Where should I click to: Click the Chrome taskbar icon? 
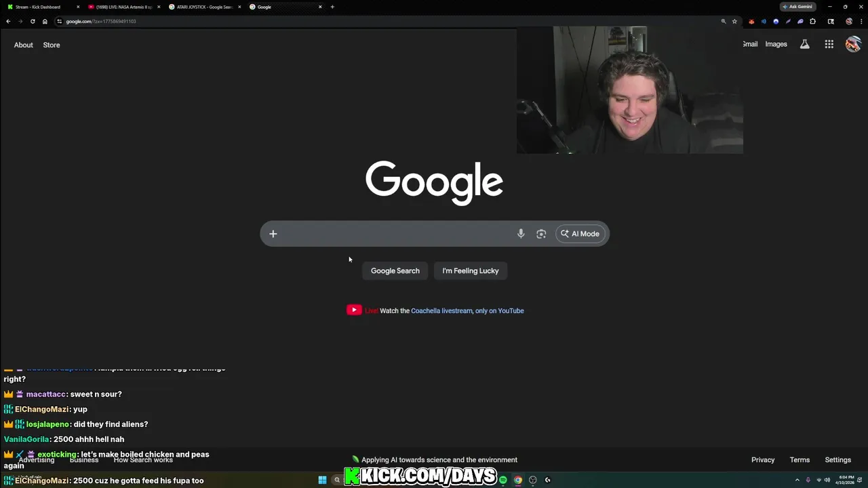point(518,480)
